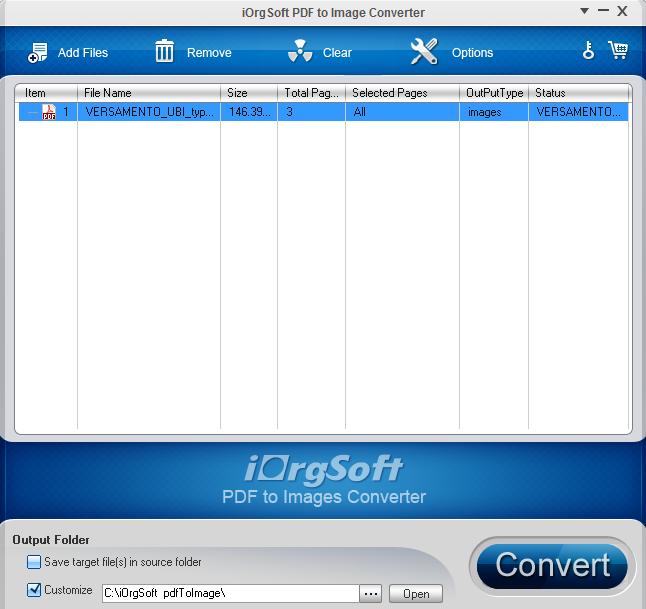This screenshot has height=609, width=646.
Task: Click the images output type cell
Action: pos(494,112)
